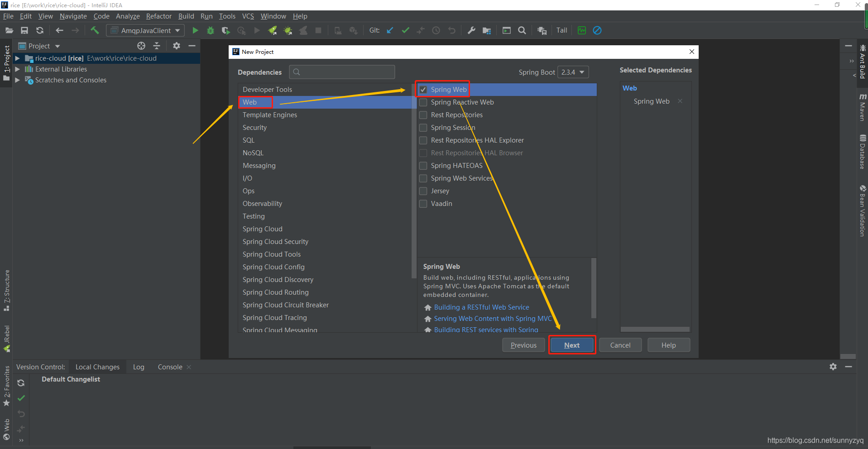The height and width of the screenshot is (449, 868).
Task: Switch to Local Changes tab
Action: [x=97, y=367]
